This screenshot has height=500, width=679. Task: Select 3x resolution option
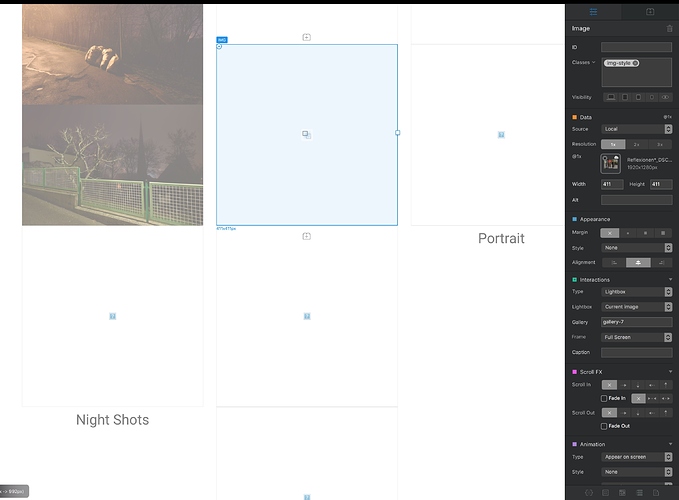(660, 144)
